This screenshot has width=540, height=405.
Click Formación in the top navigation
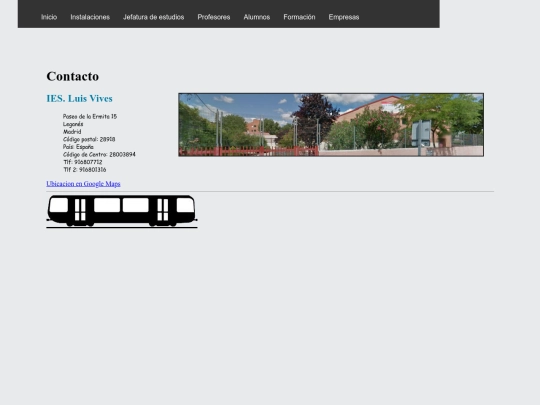(299, 17)
